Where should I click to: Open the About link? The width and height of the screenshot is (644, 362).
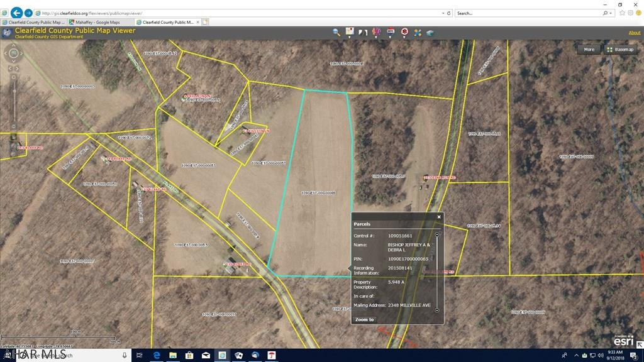(635, 33)
